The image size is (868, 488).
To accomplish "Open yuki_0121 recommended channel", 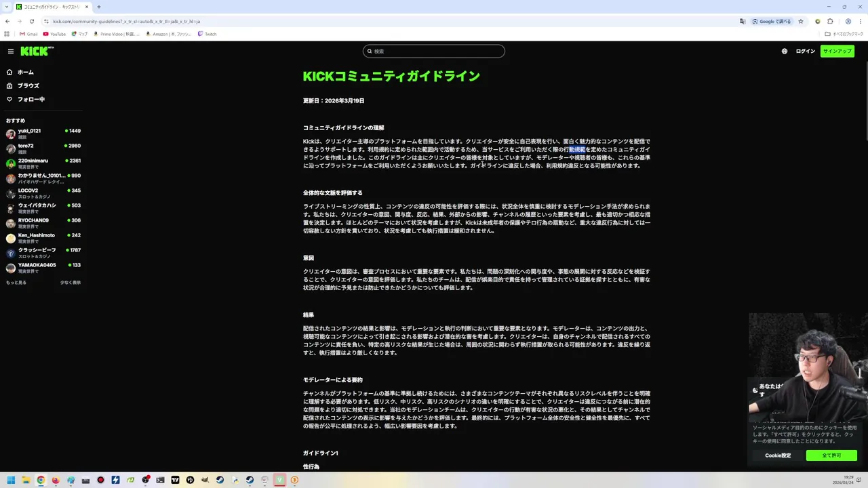I will tap(43, 134).
